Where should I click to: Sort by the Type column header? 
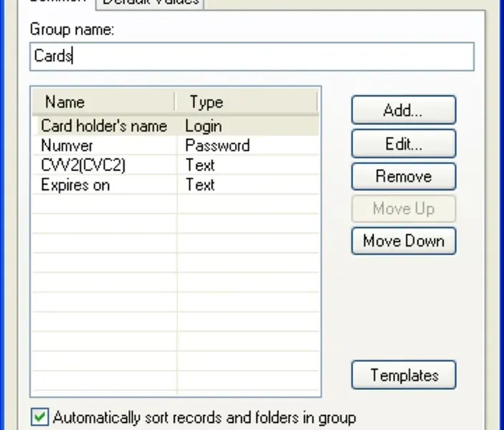click(246, 102)
